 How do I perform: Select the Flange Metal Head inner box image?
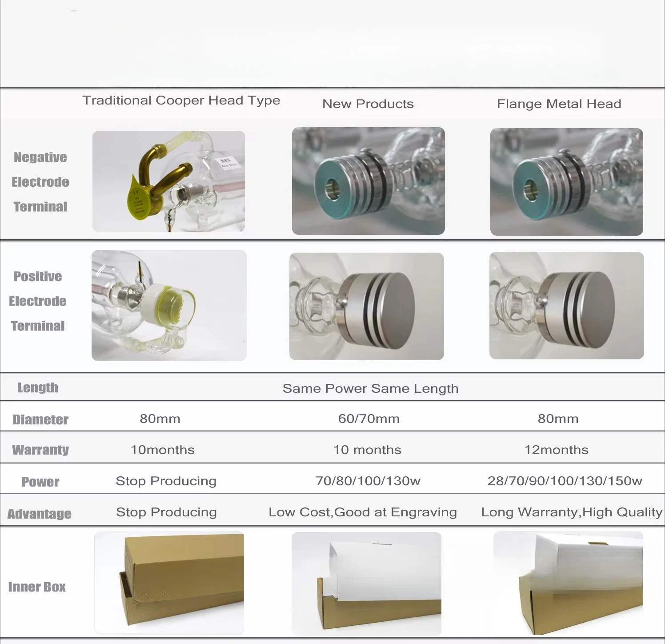(568, 583)
